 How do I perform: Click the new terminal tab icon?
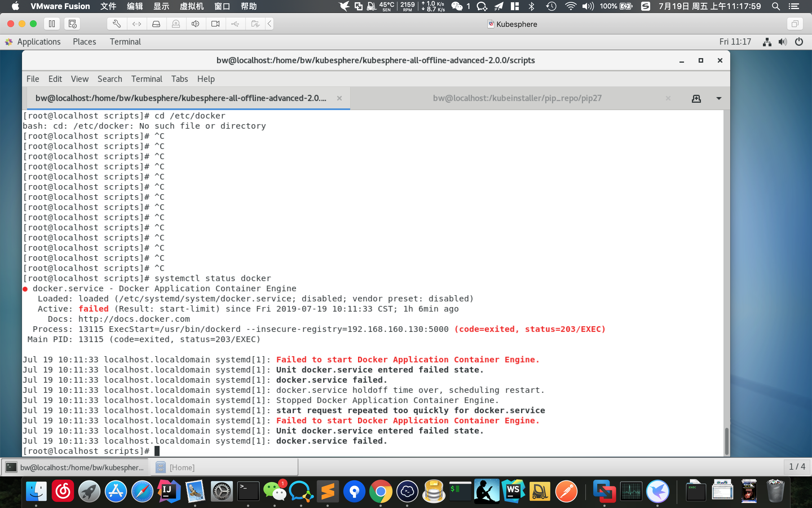[x=696, y=98]
